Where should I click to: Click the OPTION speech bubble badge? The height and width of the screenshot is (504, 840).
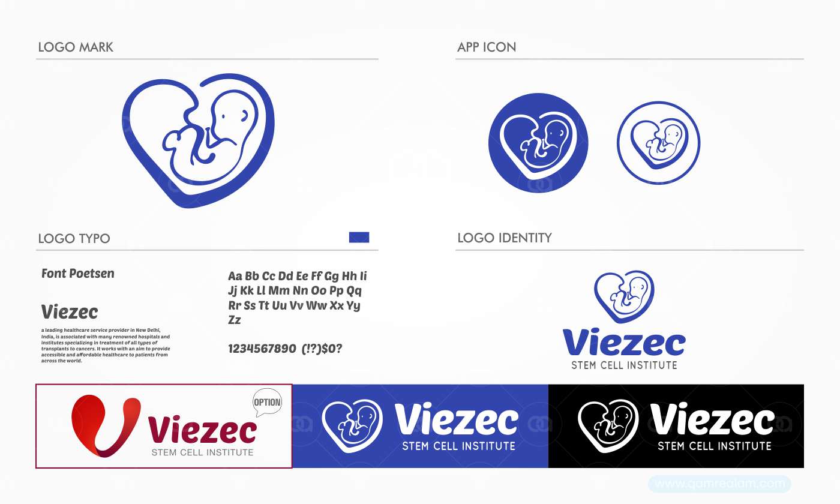267,404
